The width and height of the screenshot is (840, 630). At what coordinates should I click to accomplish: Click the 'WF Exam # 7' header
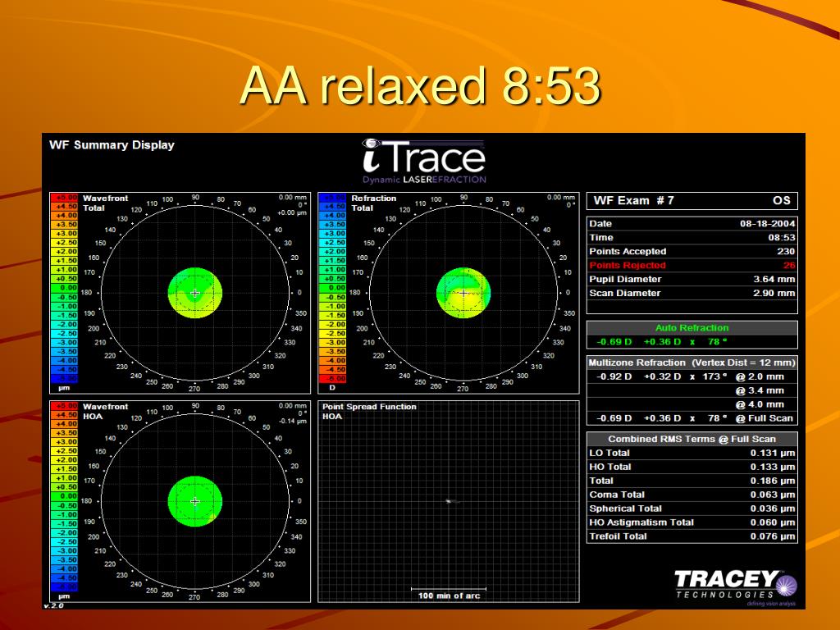634,200
